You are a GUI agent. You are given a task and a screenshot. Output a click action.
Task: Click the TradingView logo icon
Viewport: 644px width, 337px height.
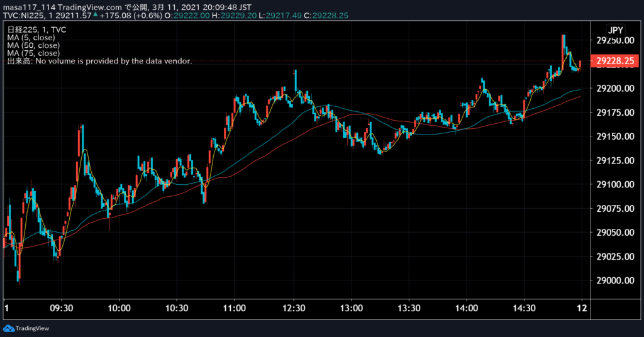[8, 328]
